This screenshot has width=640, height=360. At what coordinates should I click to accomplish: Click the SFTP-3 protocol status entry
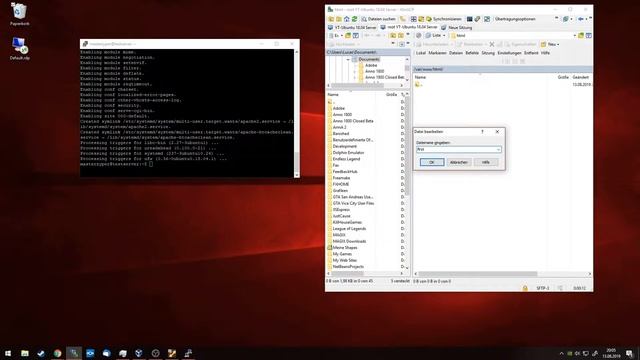coord(543,288)
